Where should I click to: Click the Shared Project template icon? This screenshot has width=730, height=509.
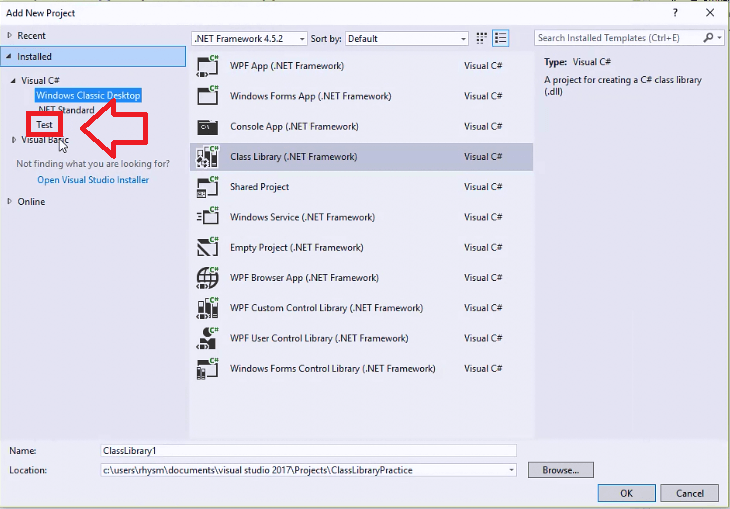click(x=208, y=187)
